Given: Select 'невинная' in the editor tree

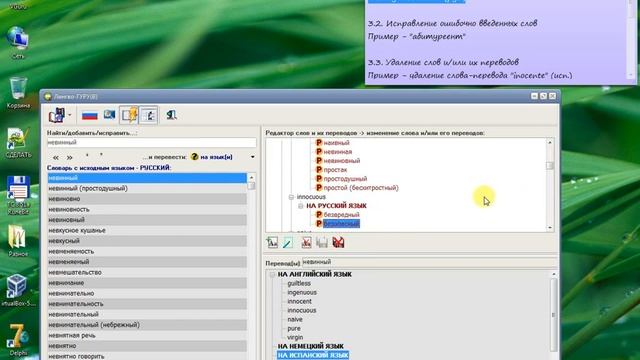Looking at the screenshot, I should (x=338, y=152).
